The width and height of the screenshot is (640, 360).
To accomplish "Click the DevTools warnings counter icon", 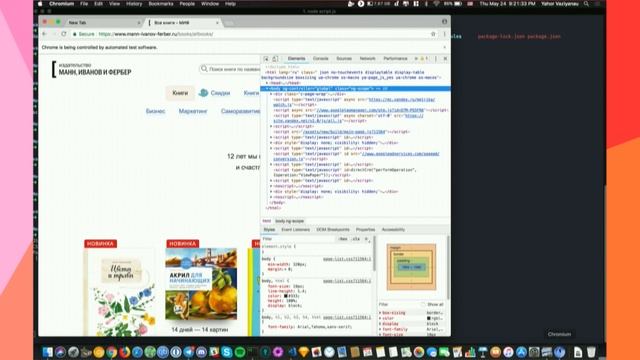I will pyautogui.click(x=424, y=59).
